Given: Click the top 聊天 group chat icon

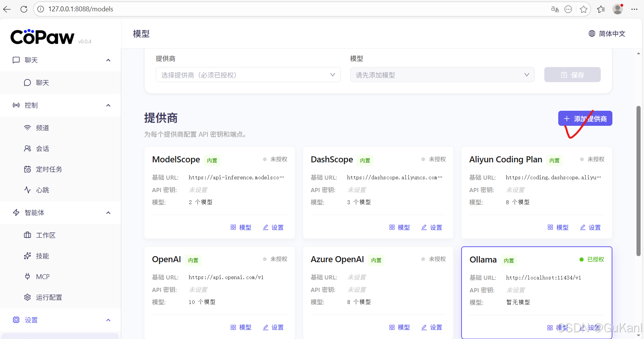Looking at the screenshot, I should coord(16,60).
